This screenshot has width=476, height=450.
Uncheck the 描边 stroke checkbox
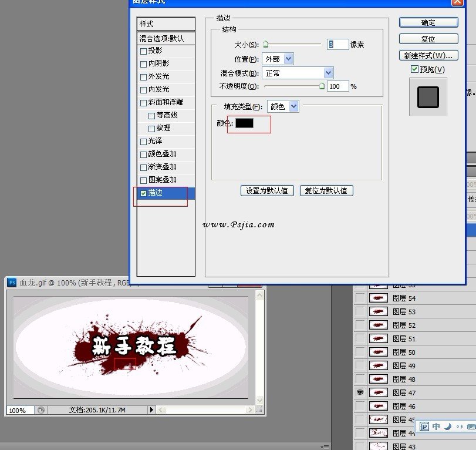coord(143,193)
